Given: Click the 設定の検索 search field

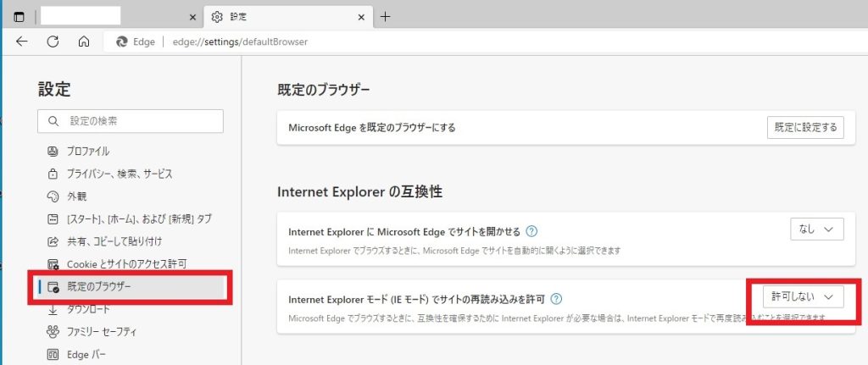Looking at the screenshot, I should click(x=131, y=121).
